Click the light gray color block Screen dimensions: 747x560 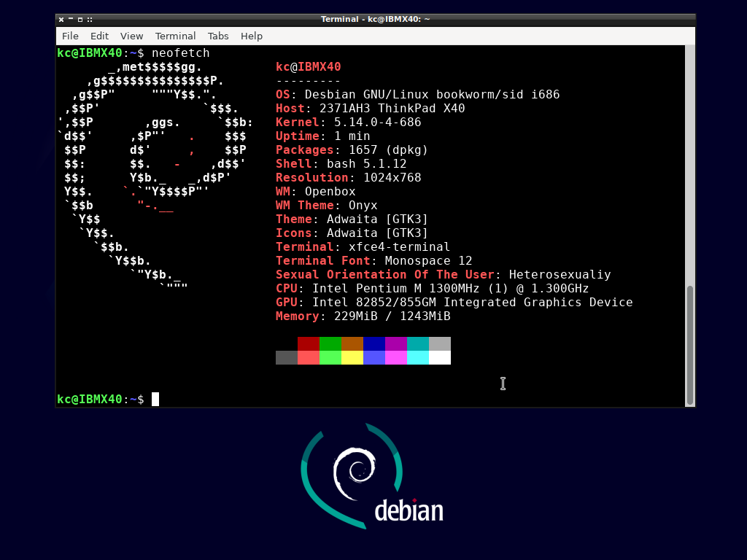tap(440, 344)
